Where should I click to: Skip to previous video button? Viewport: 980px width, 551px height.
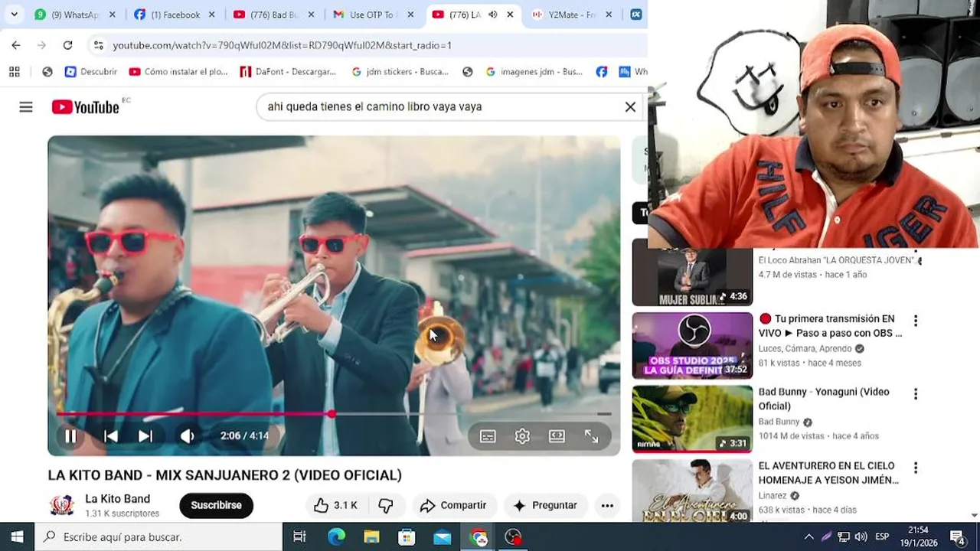pos(111,436)
